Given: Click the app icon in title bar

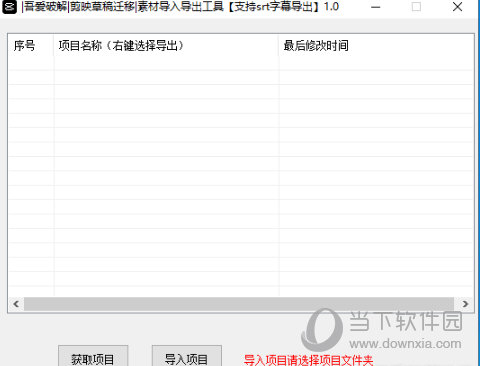Looking at the screenshot, I should [9, 7].
